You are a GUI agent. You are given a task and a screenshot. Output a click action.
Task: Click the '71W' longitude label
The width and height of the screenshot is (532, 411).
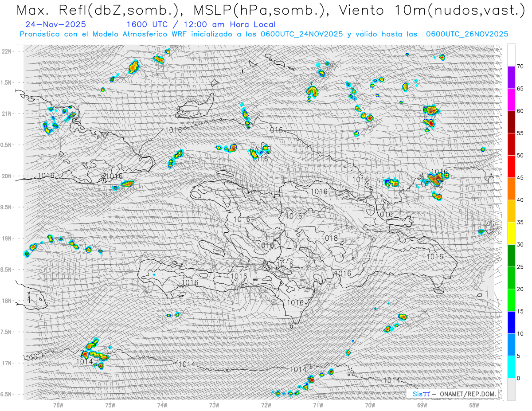pos(318,405)
